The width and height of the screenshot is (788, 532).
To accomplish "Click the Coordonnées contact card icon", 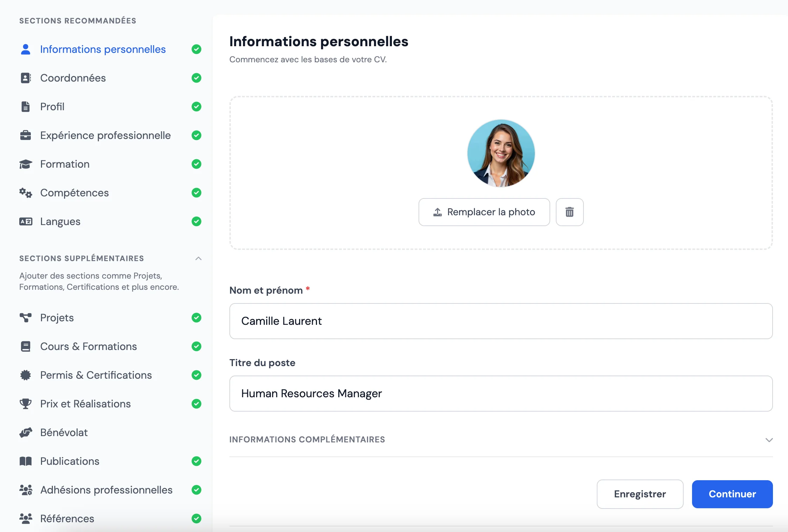I will (26, 78).
